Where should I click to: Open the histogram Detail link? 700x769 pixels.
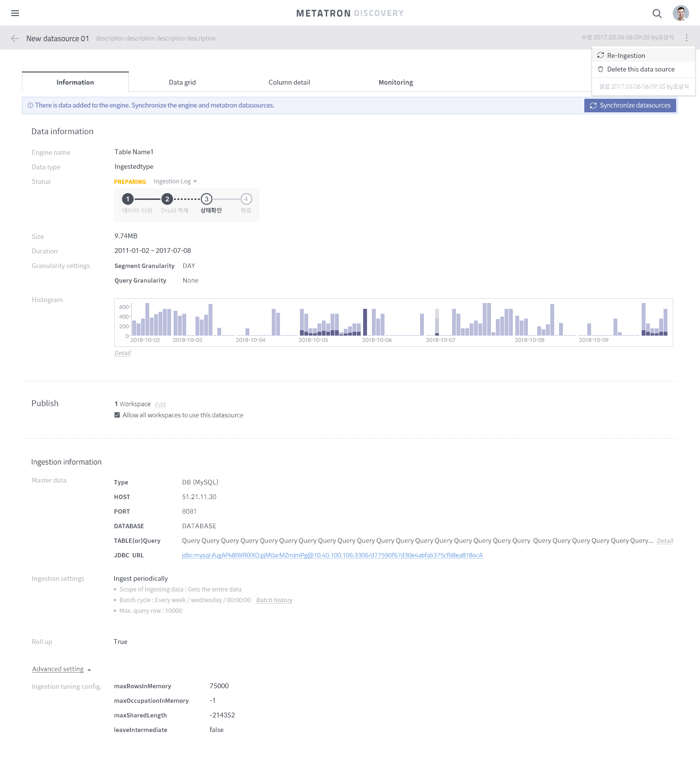tap(122, 353)
